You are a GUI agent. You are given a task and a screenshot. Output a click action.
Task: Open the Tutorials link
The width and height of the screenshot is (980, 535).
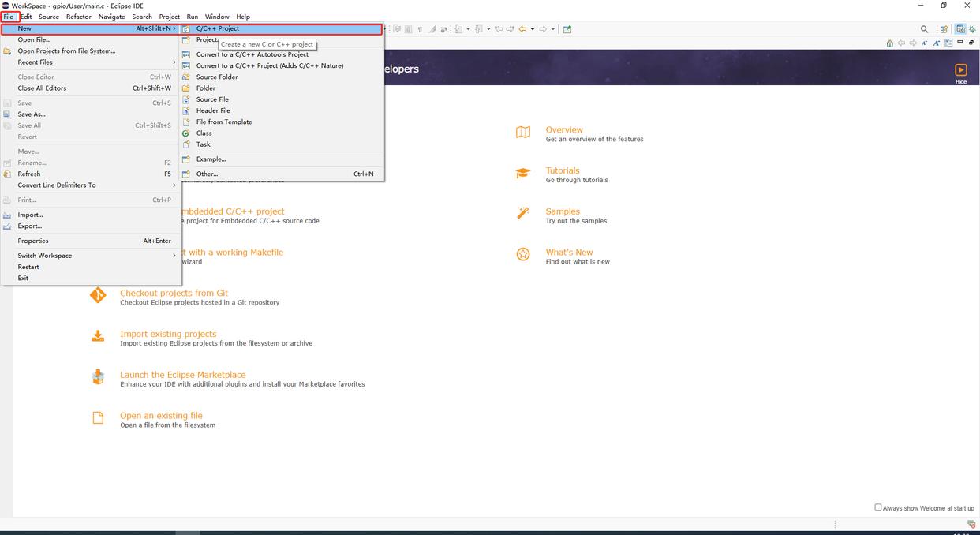[x=563, y=170]
